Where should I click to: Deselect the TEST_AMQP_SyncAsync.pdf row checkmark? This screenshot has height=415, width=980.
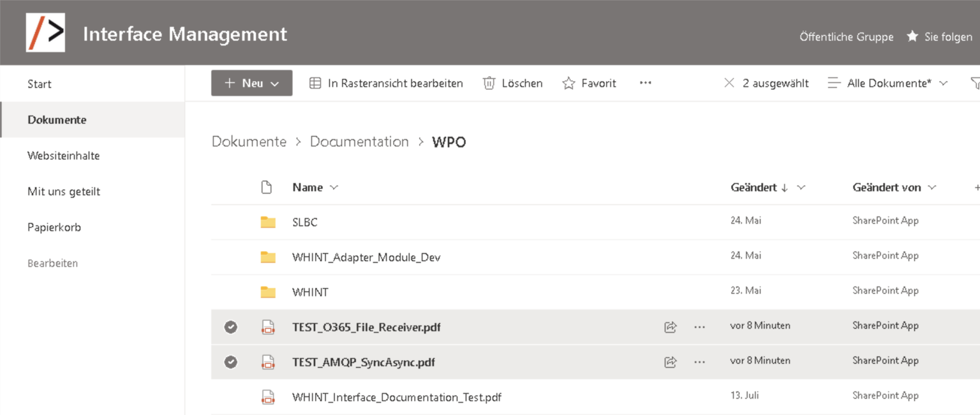click(230, 362)
